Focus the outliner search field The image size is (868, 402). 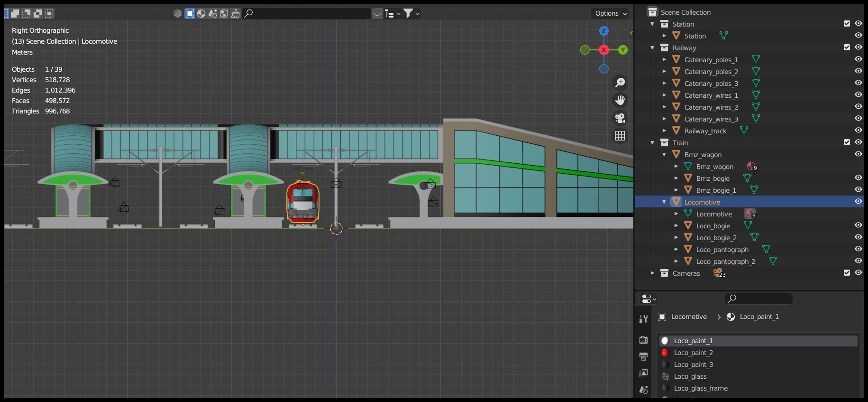pyautogui.click(x=307, y=13)
